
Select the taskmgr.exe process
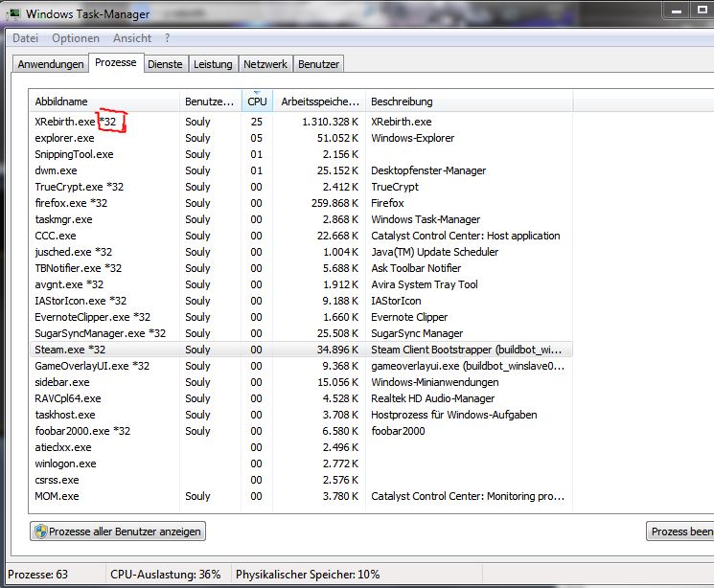pyautogui.click(x=301, y=219)
